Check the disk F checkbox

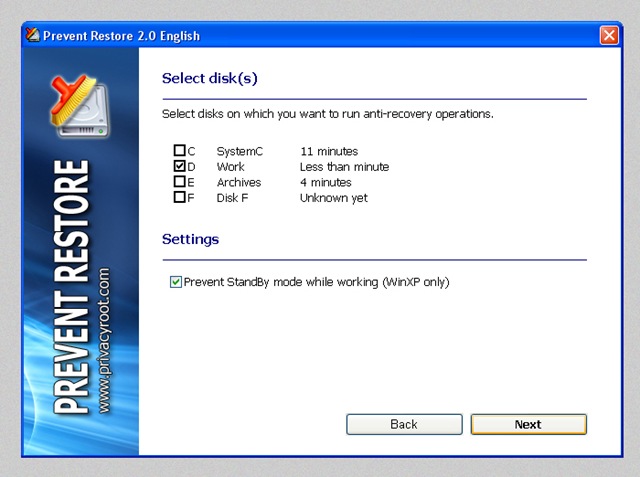click(x=180, y=197)
